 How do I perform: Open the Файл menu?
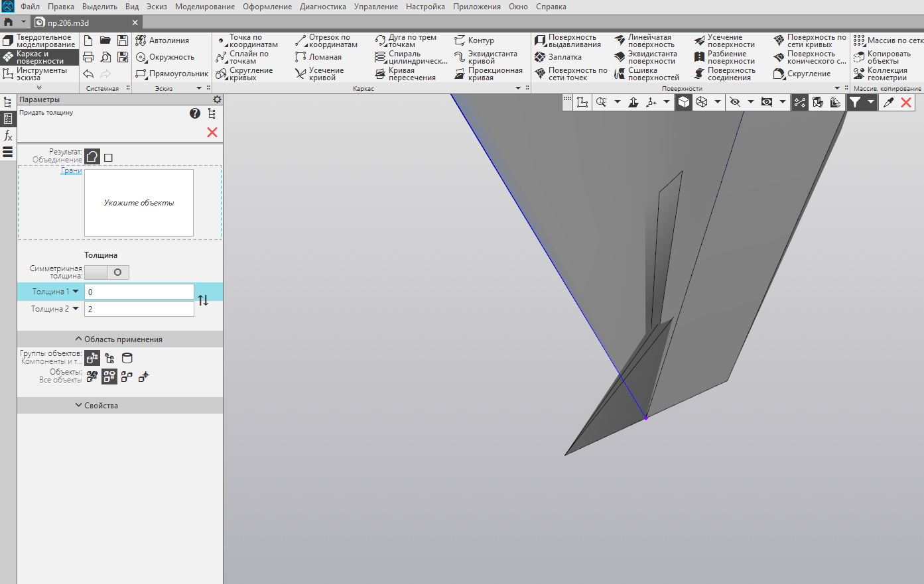(x=30, y=7)
